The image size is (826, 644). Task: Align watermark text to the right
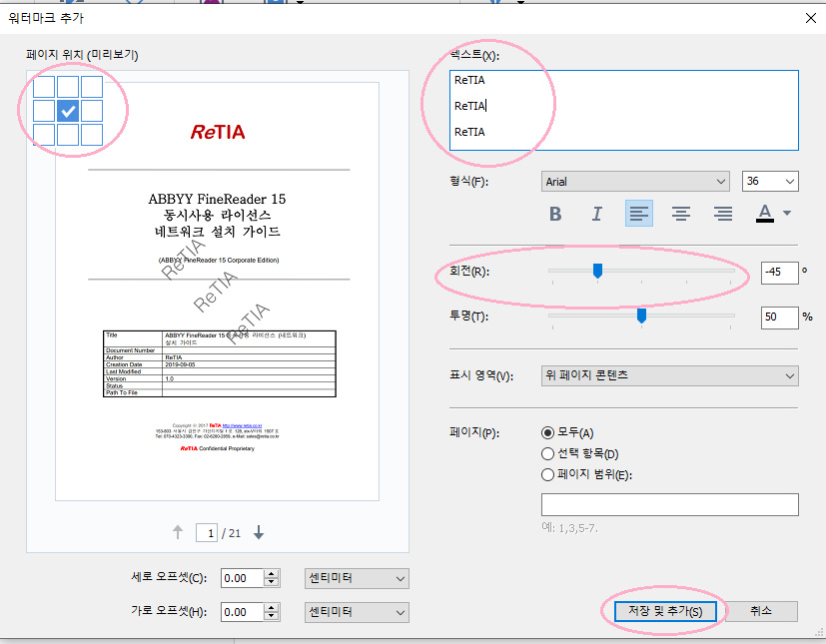pyautogui.click(x=723, y=214)
